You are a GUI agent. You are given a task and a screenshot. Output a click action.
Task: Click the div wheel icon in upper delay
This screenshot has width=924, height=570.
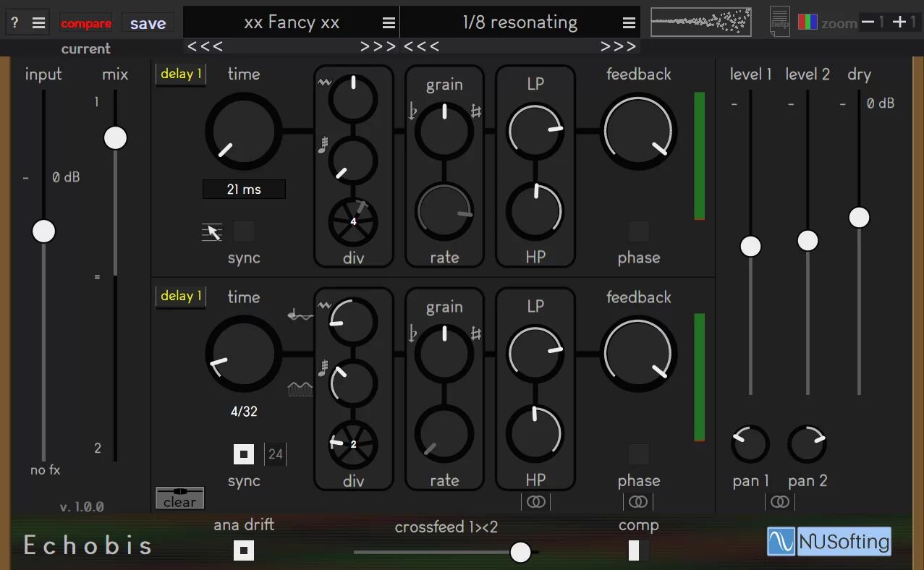click(353, 221)
